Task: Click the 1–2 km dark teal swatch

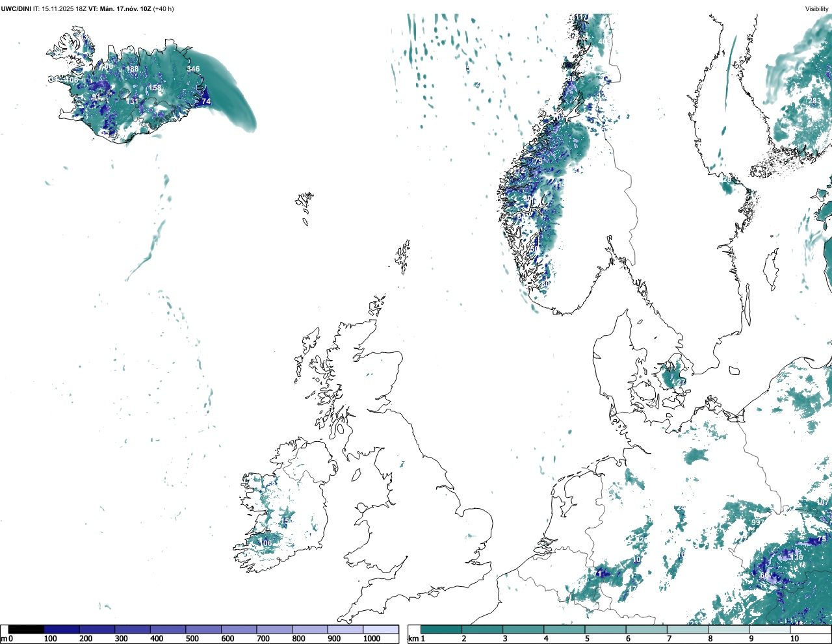Action: (441, 629)
